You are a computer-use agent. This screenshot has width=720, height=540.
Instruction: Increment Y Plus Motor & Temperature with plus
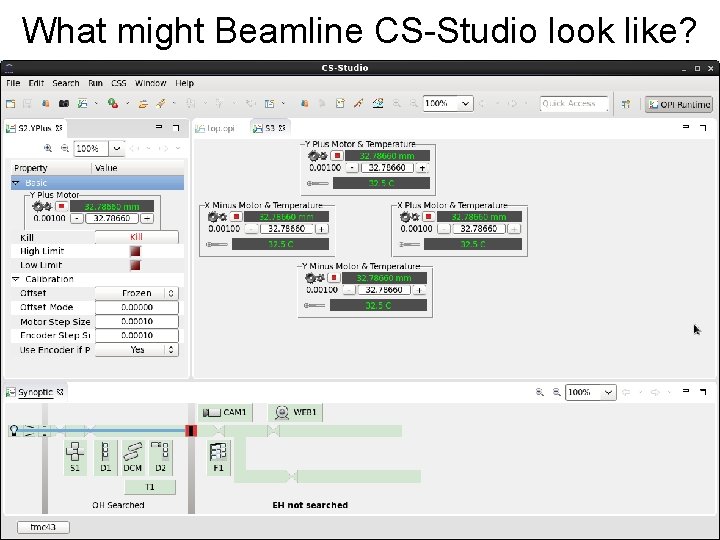[x=422, y=168]
